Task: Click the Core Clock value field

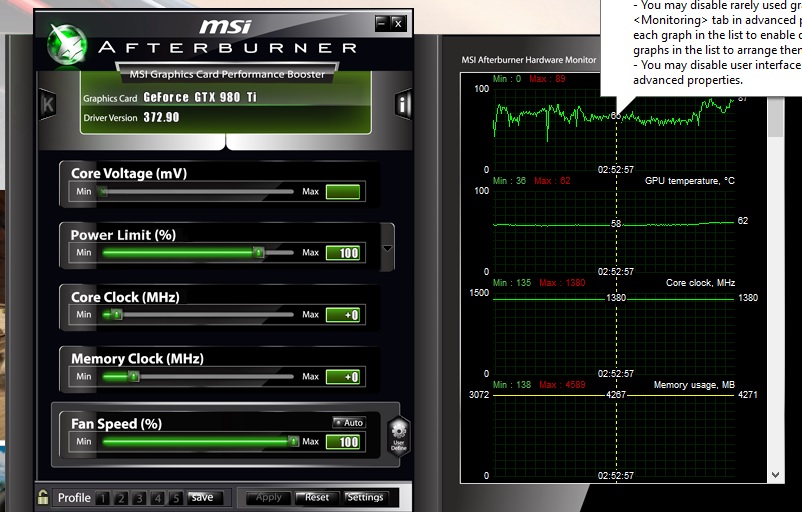Action: point(343,315)
